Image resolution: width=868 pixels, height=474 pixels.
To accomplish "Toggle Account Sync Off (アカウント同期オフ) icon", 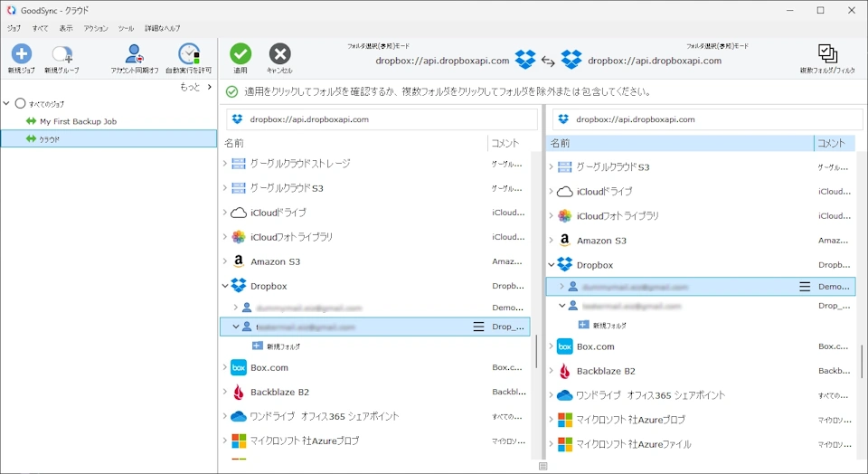I will click(x=134, y=54).
